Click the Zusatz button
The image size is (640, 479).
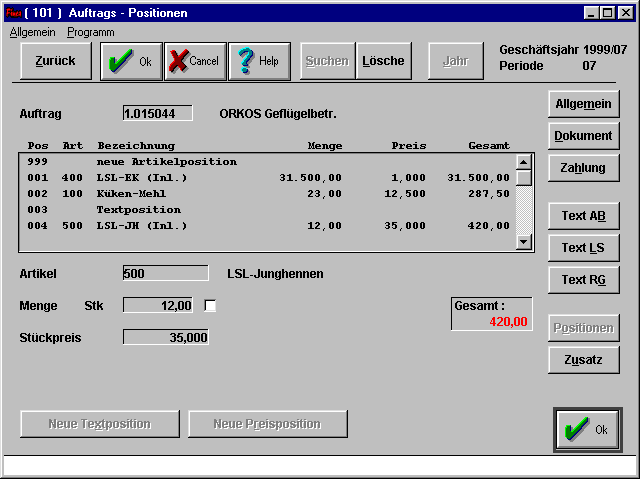click(583, 359)
